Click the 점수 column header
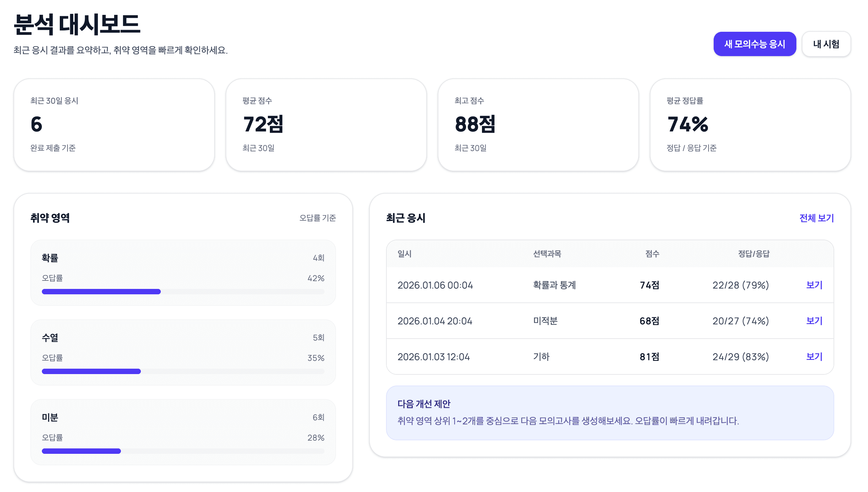The image size is (868, 492). coord(652,254)
